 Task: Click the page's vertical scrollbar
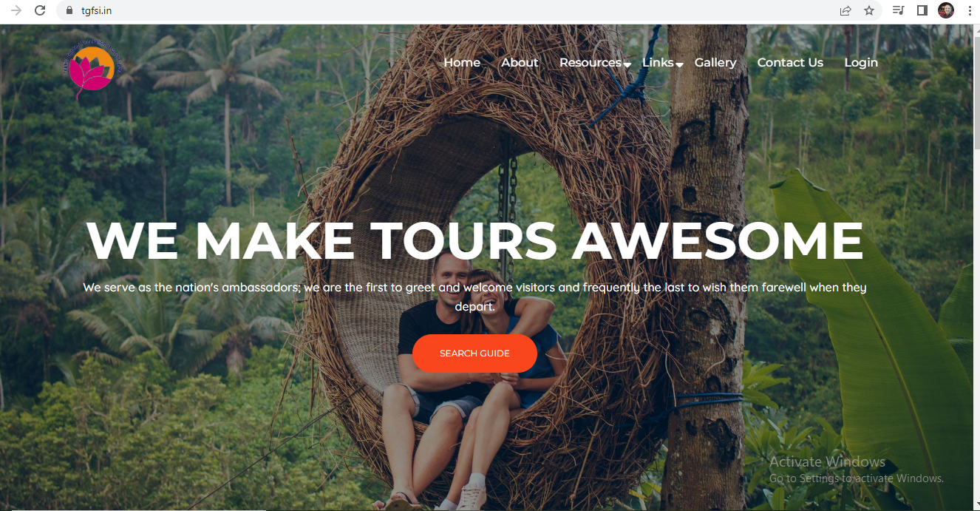(x=976, y=266)
